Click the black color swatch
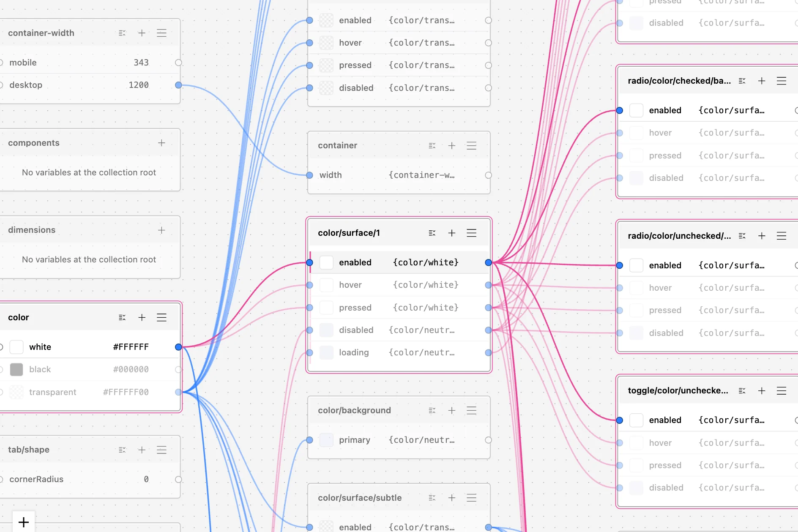The height and width of the screenshot is (532, 798). click(16, 369)
